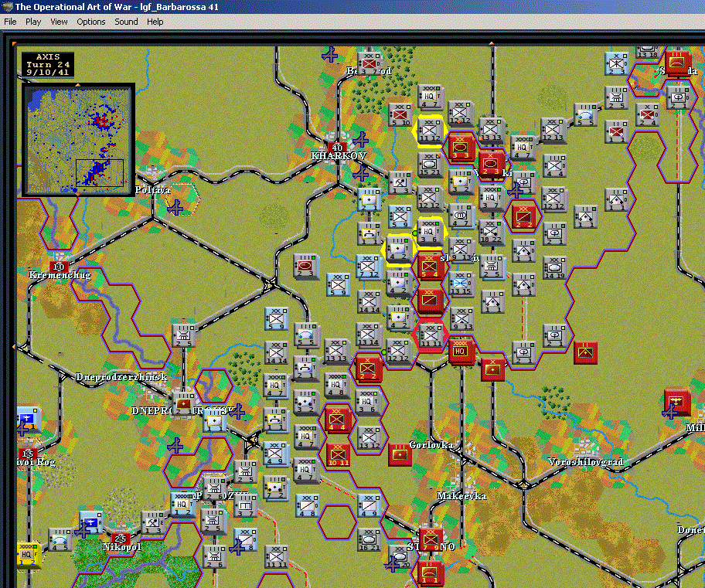
Task: Click the overview minimap
Action: 78,139
